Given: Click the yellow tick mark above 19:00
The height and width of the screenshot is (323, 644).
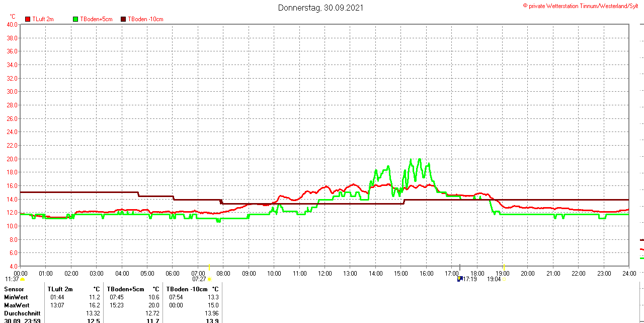Looking at the screenshot, I should [504, 267].
